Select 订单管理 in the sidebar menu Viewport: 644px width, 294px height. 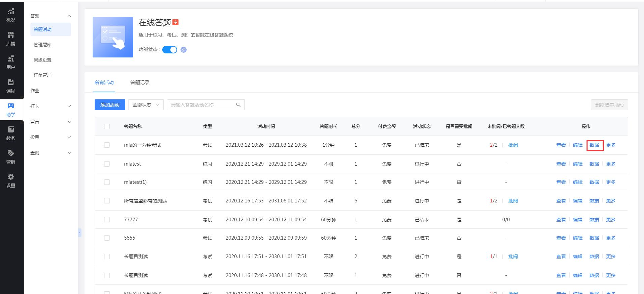pyautogui.click(x=43, y=75)
